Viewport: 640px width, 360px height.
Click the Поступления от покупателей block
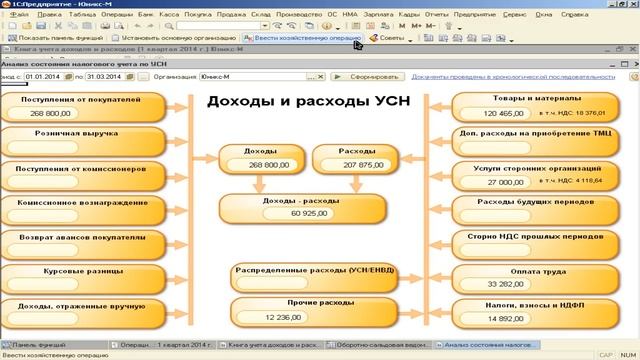tap(83, 107)
